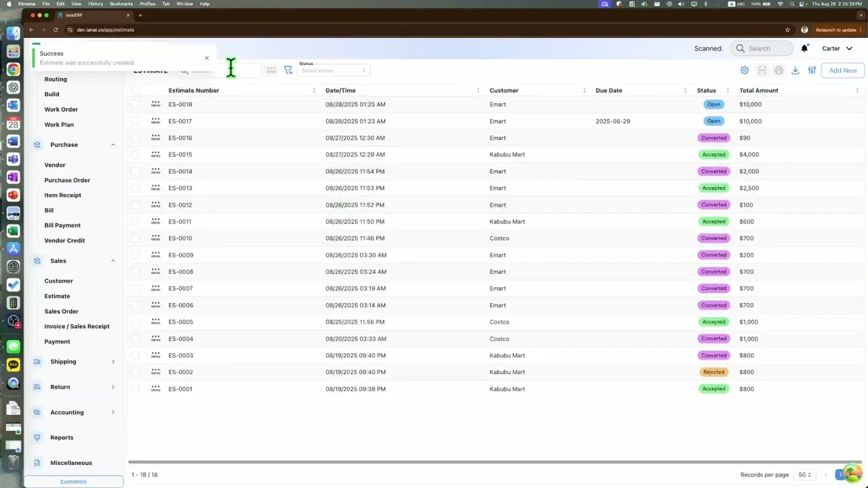Open Work Order in the sidebar
Screen dimensions: 868x488
click(x=61, y=109)
